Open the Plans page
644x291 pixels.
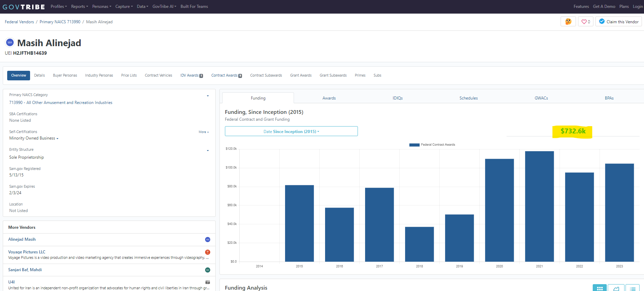coord(624,6)
